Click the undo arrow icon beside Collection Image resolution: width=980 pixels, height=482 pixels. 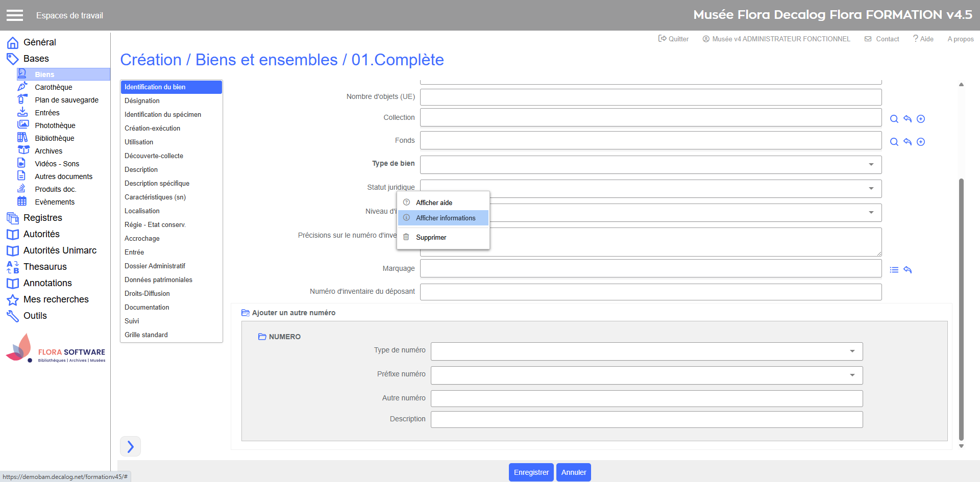(x=907, y=119)
